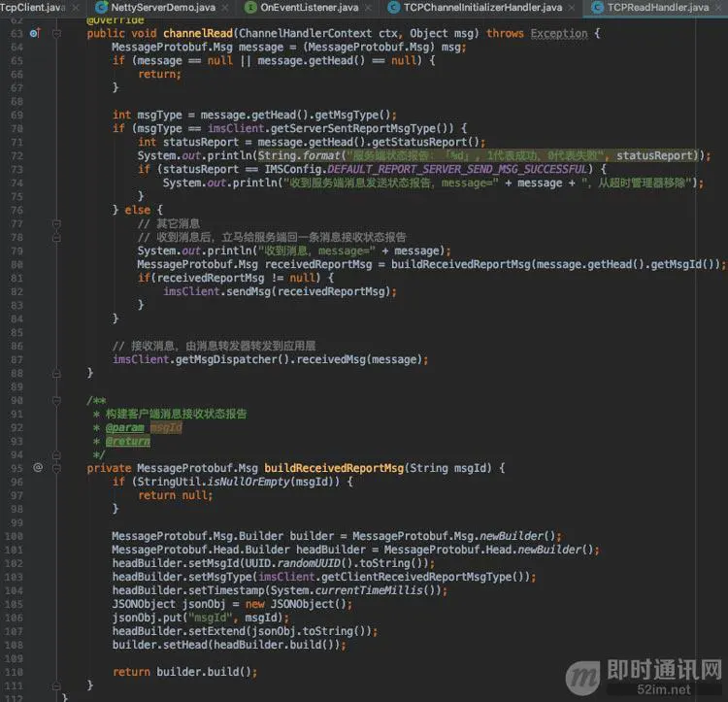Close the NettyServerDemo.java tab

(x=225, y=8)
